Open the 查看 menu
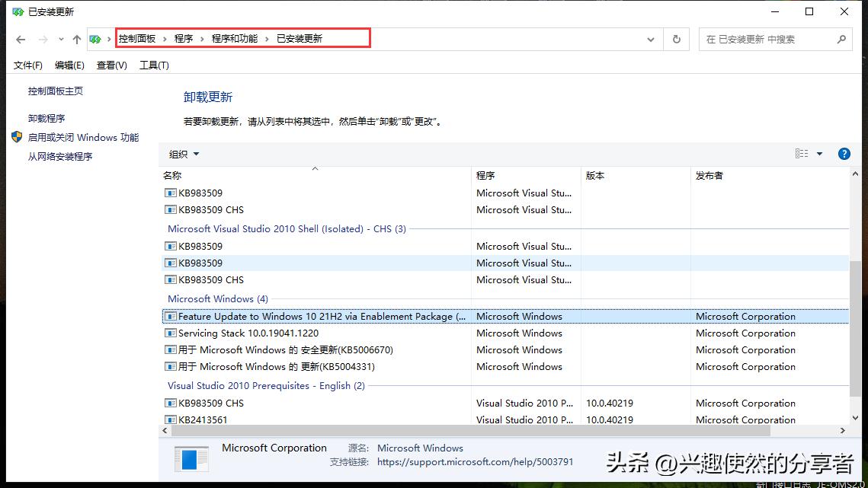This screenshot has width=868, height=488. tap(111, 65)
